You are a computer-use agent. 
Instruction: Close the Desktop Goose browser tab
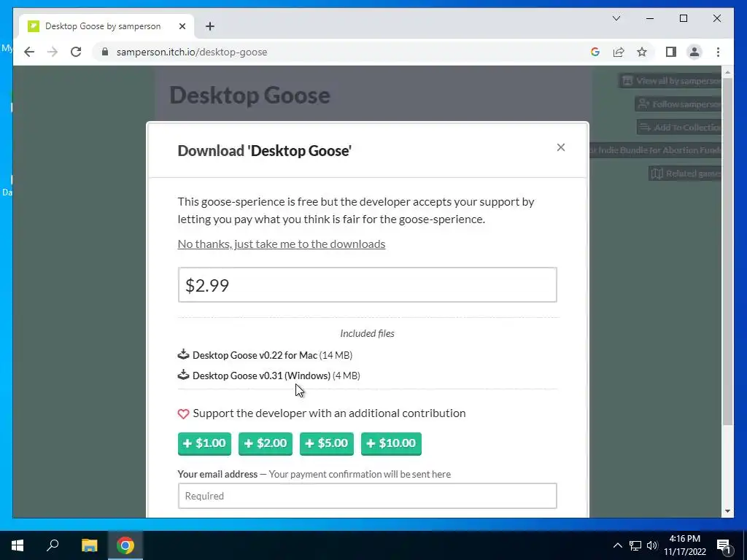coord(182,26)
